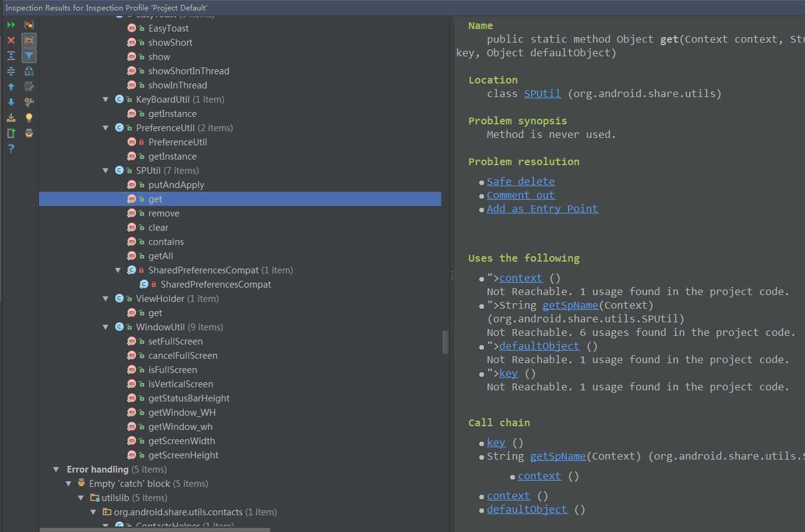This screenshot has height=532, width=805.
Task: Collapse the Error handling group
Action: (56, 470)
